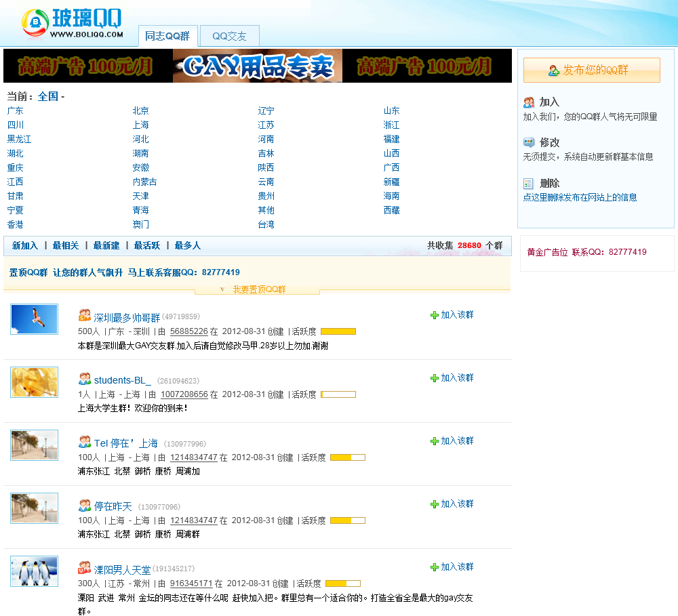Click activity bar of 溧阳男人天堂

[x=343, y=583]
